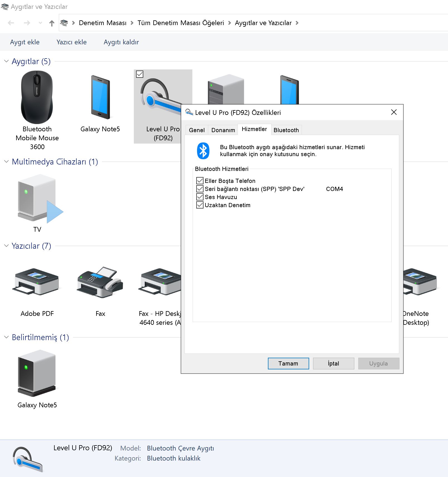Click the control panel icon in the address bar
The image size is (448, 477).
pyautogui.click(x=64, y=23)
